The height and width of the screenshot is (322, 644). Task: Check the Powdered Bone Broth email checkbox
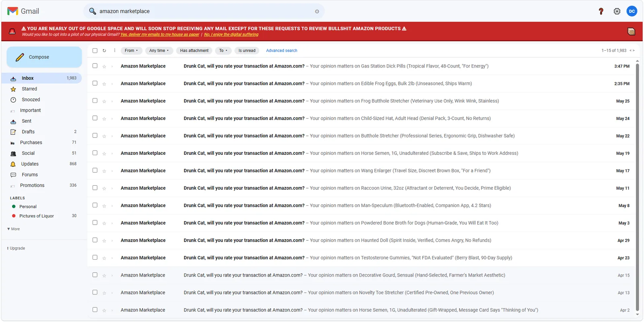pyautogui.click(x=95, y=223)
